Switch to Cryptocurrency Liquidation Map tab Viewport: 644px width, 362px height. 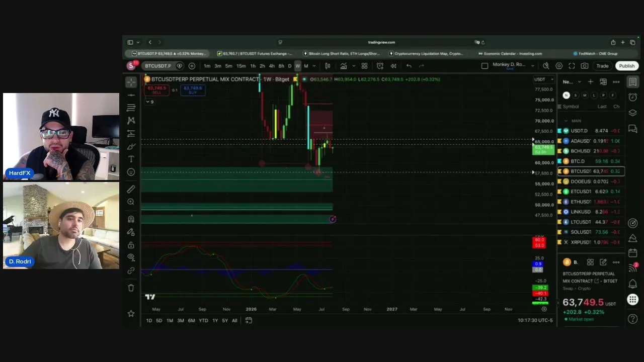coord(426,54)
